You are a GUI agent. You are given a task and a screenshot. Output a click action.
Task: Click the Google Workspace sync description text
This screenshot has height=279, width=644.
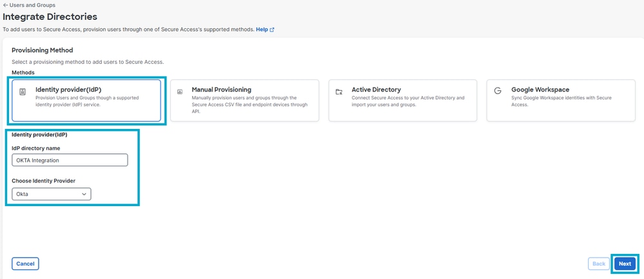point(561,101)
